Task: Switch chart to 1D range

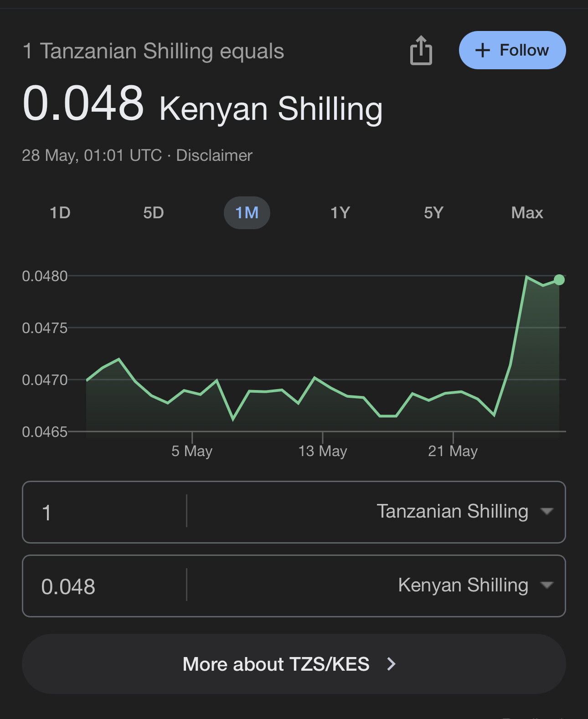Action: tap(60, 213)
